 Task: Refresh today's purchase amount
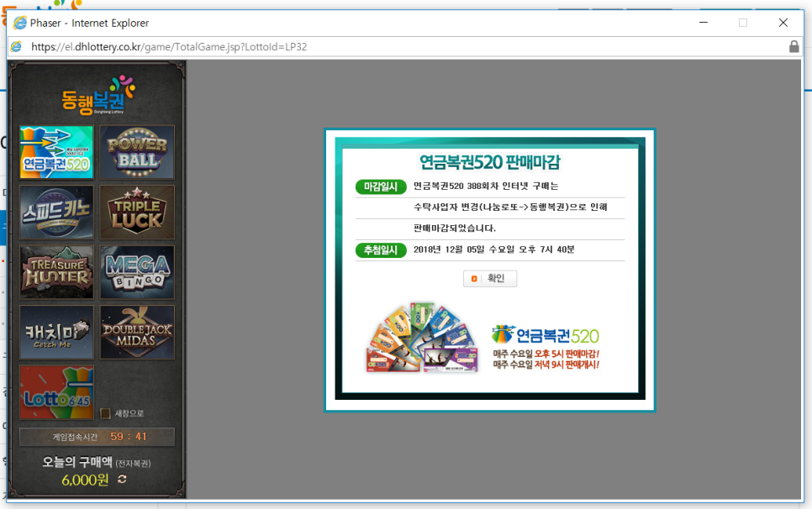point(122,479)
